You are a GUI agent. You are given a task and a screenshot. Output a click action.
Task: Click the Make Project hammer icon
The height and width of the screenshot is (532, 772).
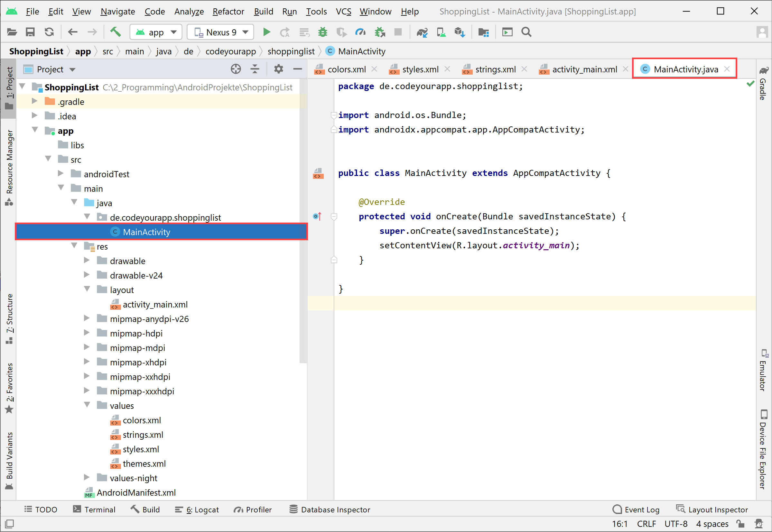[x=116, y=32]
